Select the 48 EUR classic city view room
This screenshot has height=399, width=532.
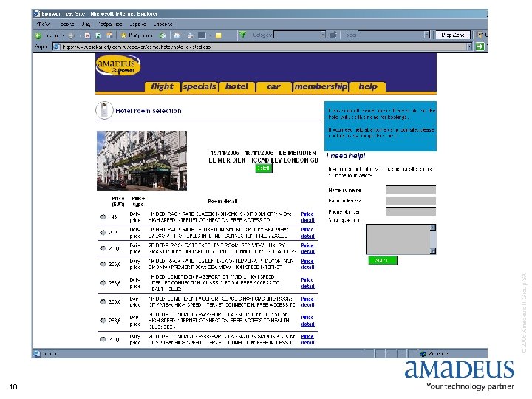(x=103, y=216)
